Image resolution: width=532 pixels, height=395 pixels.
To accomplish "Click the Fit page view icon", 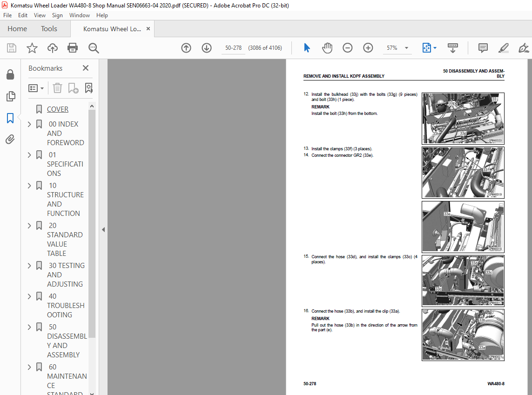I will [x=426, y=48].
